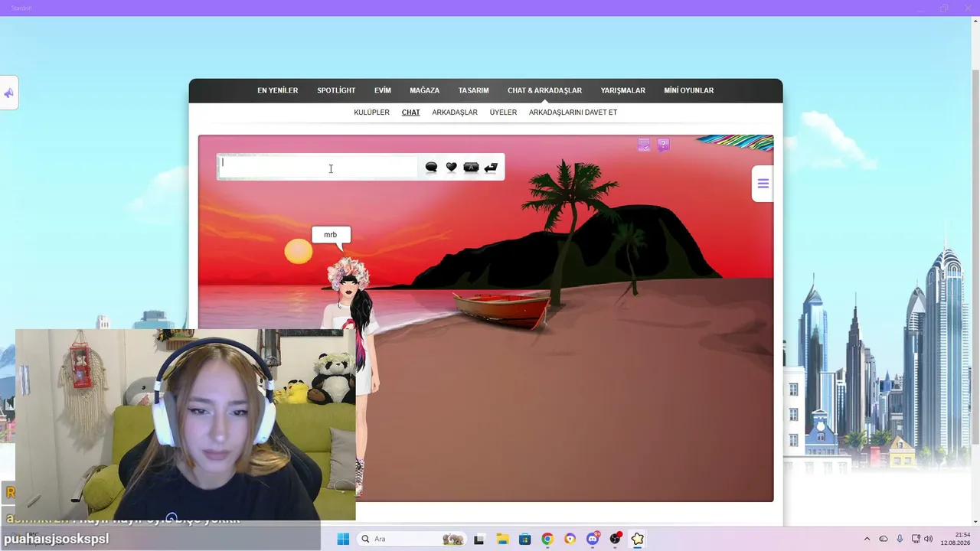Click the speech bubble chat icon
The image size is (980, 551).
(431, 167)
